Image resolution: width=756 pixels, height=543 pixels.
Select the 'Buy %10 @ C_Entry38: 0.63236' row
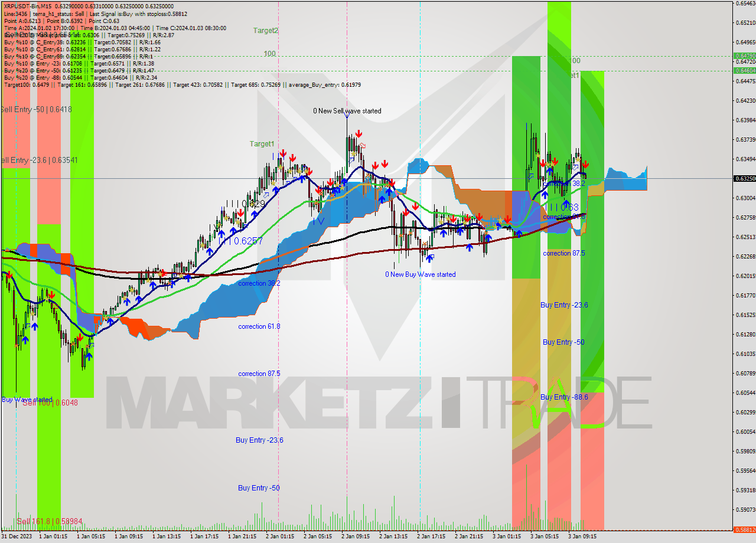(82, 42)
